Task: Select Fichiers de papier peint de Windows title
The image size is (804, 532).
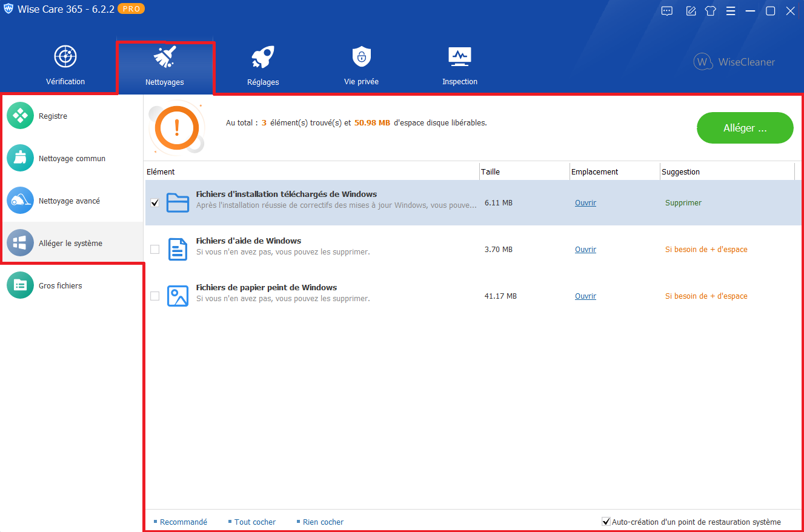Action: coord(267,288)
